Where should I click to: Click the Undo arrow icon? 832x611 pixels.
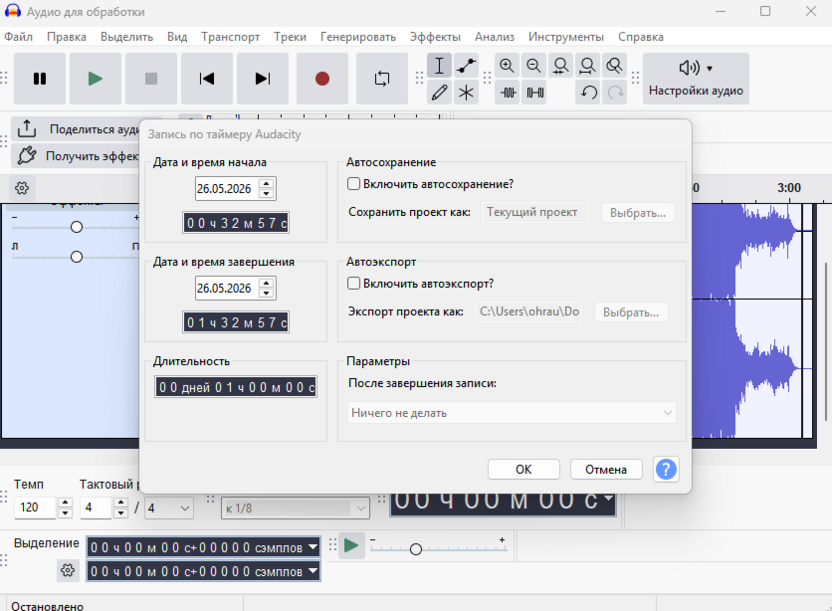(588, 93)
